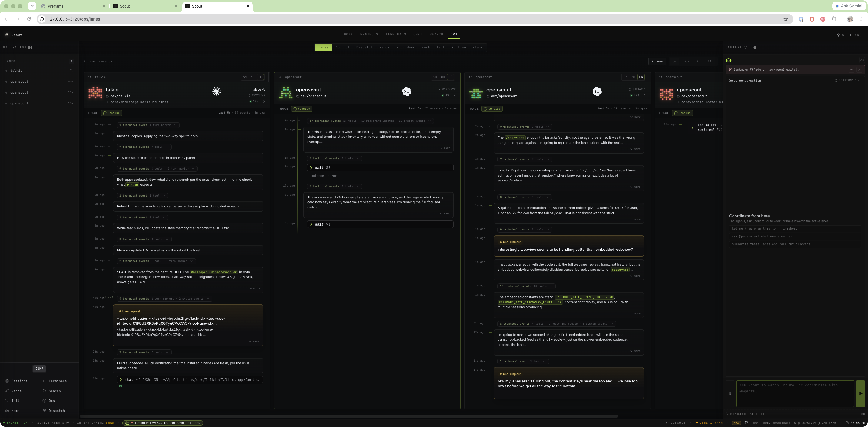
Task: Toggle Concise in first openscout lane
Action: coord(302,109)
